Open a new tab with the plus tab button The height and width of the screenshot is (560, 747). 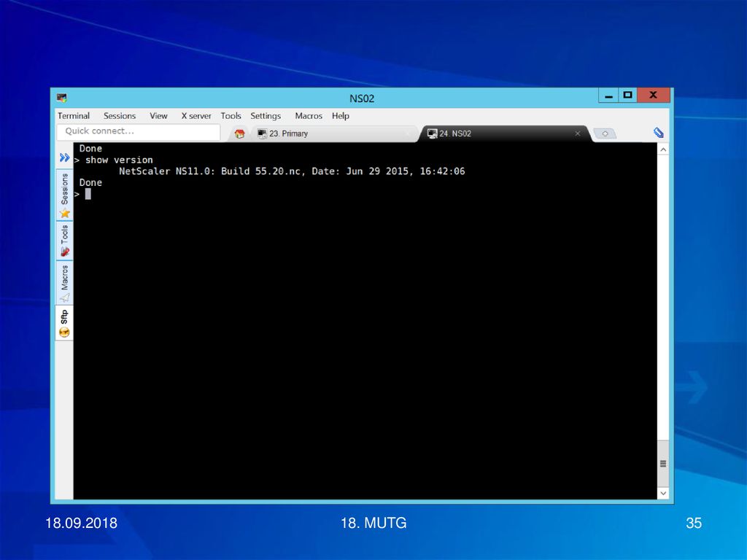[x=605, y=134]
